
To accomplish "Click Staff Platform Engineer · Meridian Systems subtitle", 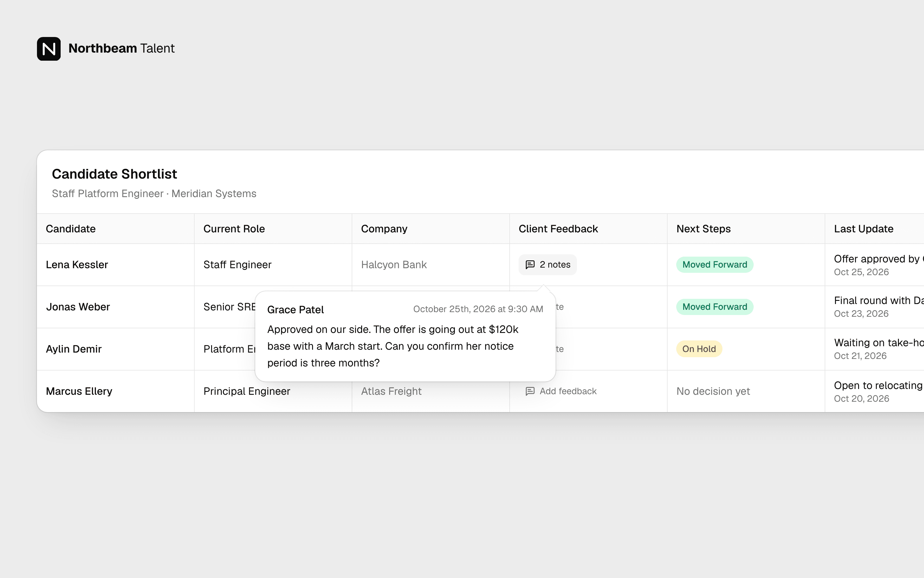I will point(154,193).
